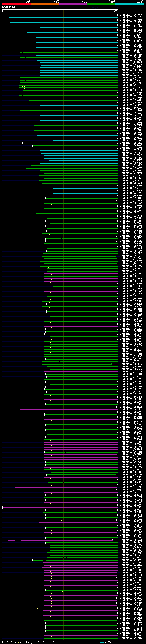Select the UniRef100_A0D9J1 label

click(x=131, y=256)
